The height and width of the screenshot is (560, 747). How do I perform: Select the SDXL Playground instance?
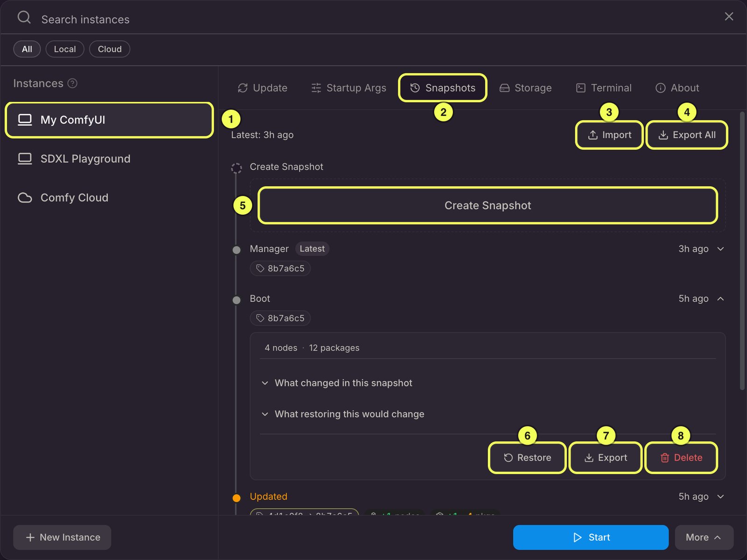(x=109, y=159)
